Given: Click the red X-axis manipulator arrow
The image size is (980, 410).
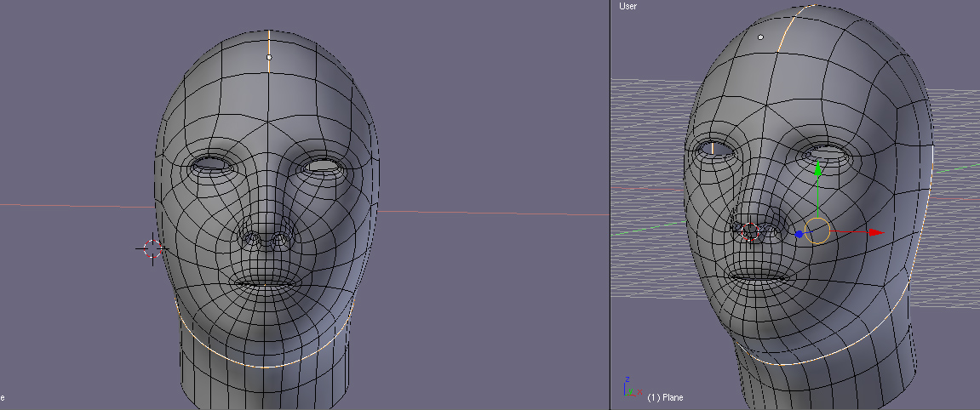Looking at the screenshot, I should (874, 232).
